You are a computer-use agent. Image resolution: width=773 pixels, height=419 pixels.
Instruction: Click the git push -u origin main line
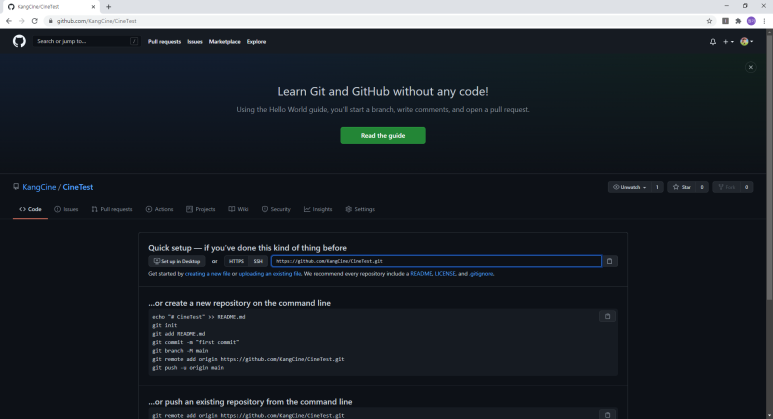coord(188,368)
